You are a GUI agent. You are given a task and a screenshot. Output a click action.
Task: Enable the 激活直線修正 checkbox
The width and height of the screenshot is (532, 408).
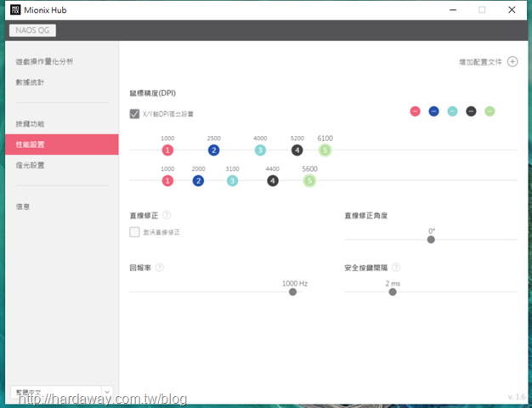tap(134, 232)
